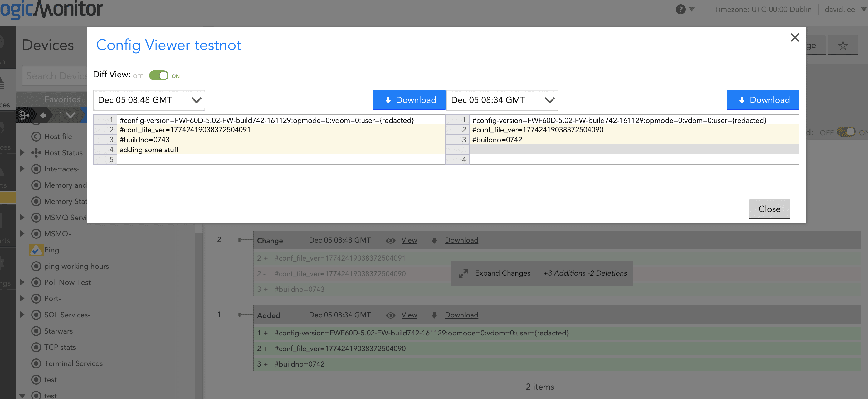
Task: Download link for the Added entry
Action: coord(461,315)
